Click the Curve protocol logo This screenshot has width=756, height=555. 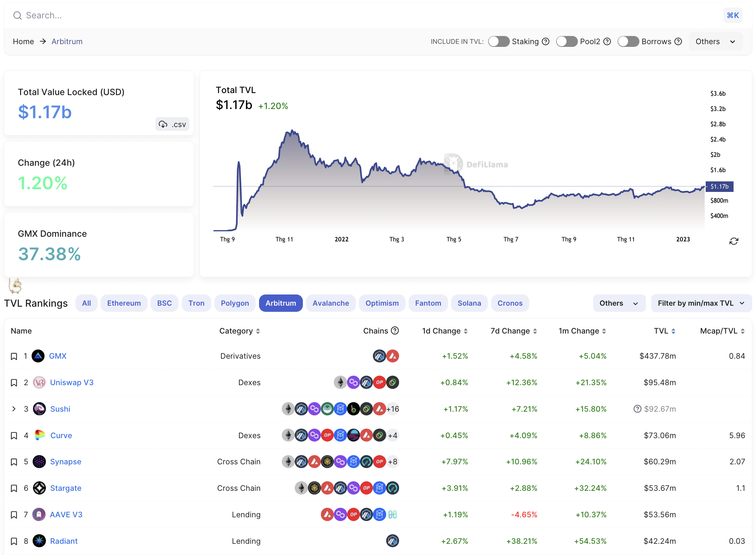[39, 435]
